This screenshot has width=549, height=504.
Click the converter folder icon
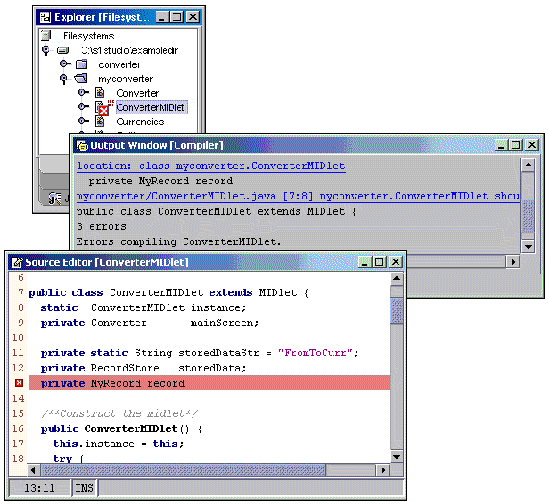82,64
